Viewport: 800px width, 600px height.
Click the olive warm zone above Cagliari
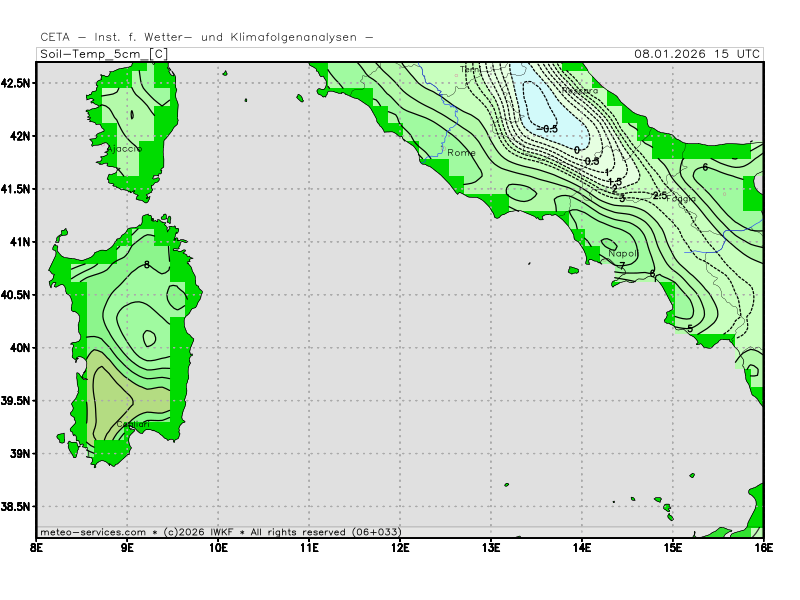[125, 395]
